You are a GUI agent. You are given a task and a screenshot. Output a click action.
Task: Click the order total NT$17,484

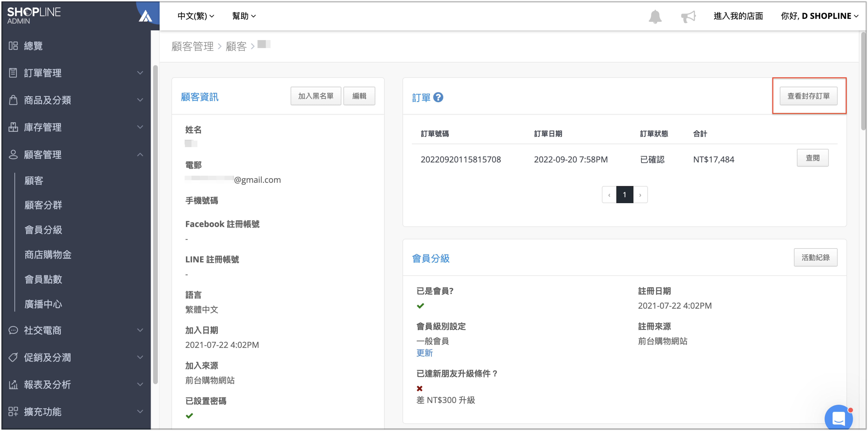pyautogui.click(x=713, y=159)
